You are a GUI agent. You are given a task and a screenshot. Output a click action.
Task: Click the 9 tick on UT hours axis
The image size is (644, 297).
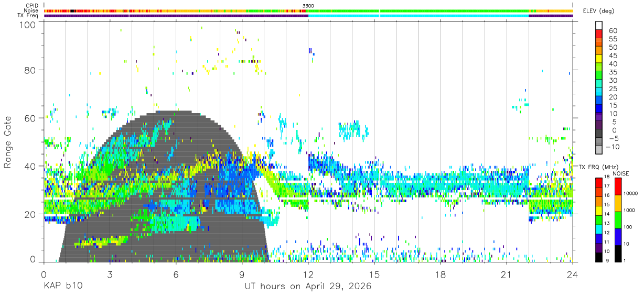point(242,274)
